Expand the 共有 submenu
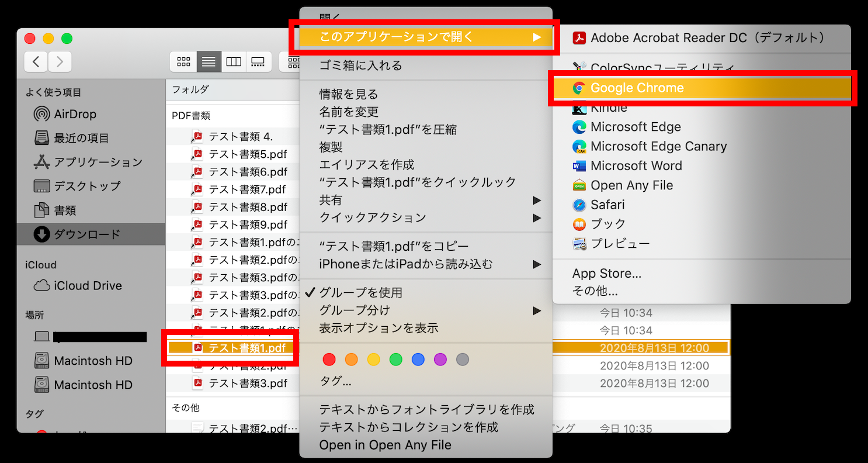868x463 pixels. pos(426,200)
